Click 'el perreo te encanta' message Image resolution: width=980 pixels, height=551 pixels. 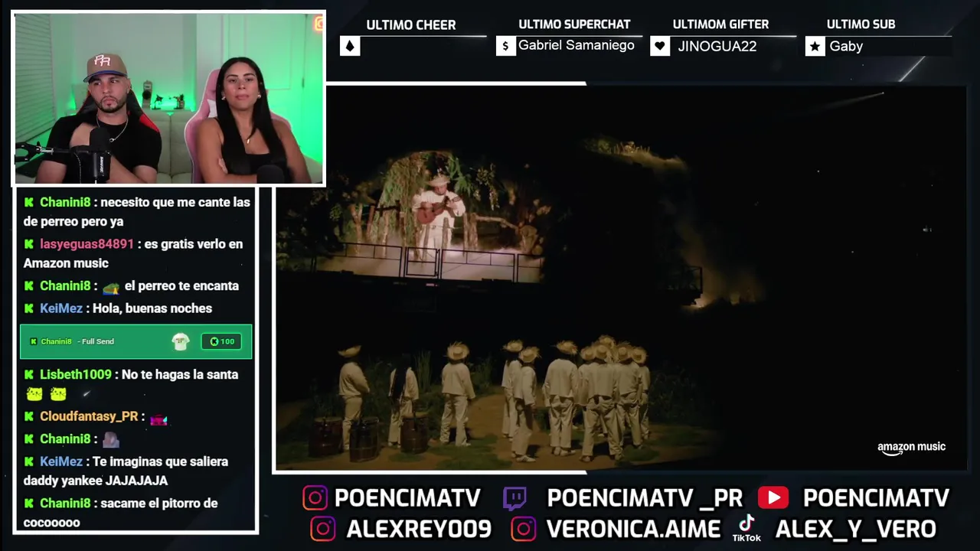click(181, 286)
